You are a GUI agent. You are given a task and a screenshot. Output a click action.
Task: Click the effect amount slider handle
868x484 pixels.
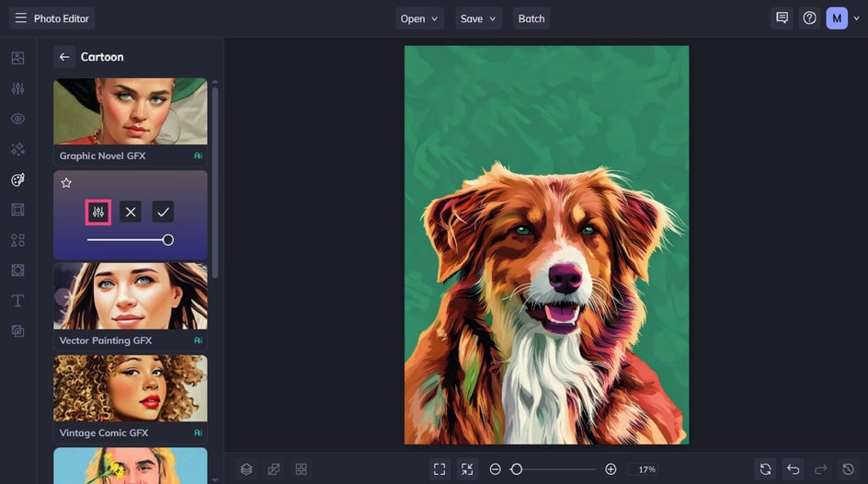[x=167, y=240]
